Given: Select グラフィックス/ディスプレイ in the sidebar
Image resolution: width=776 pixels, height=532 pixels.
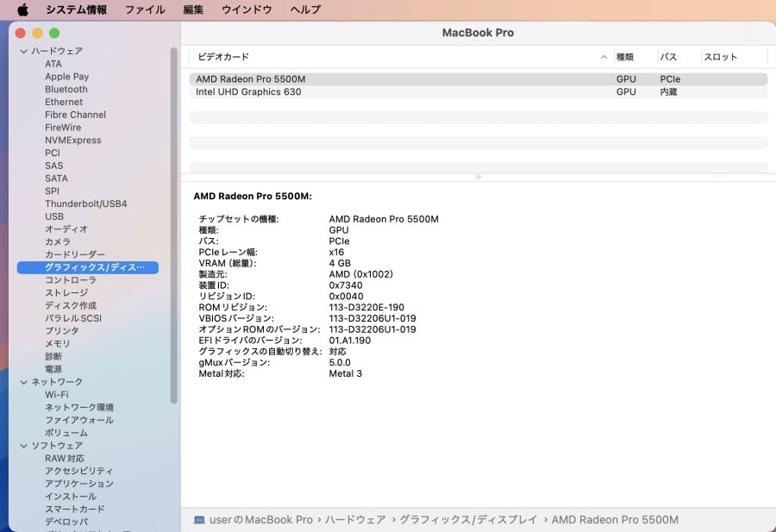Looking at the screenshot, I should pos(88,268).
